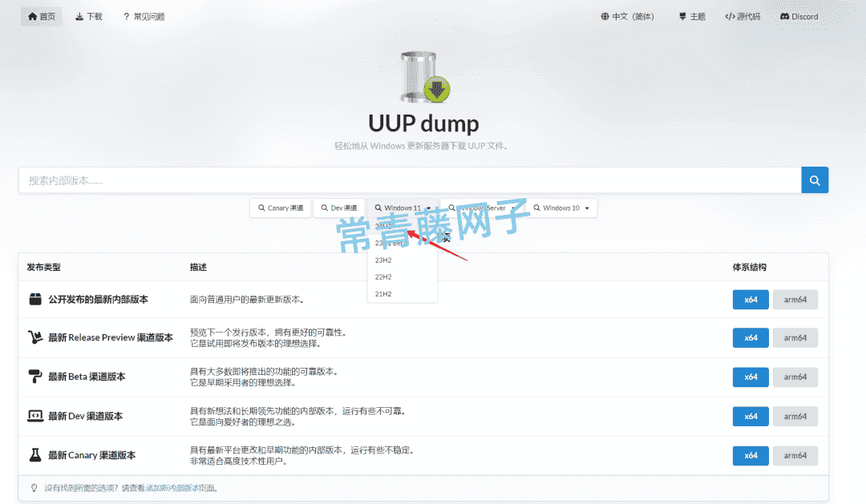Viewport: 866px width, 504px height.
Task: Click the 体系结构 column header
Action: click(750, 267)
